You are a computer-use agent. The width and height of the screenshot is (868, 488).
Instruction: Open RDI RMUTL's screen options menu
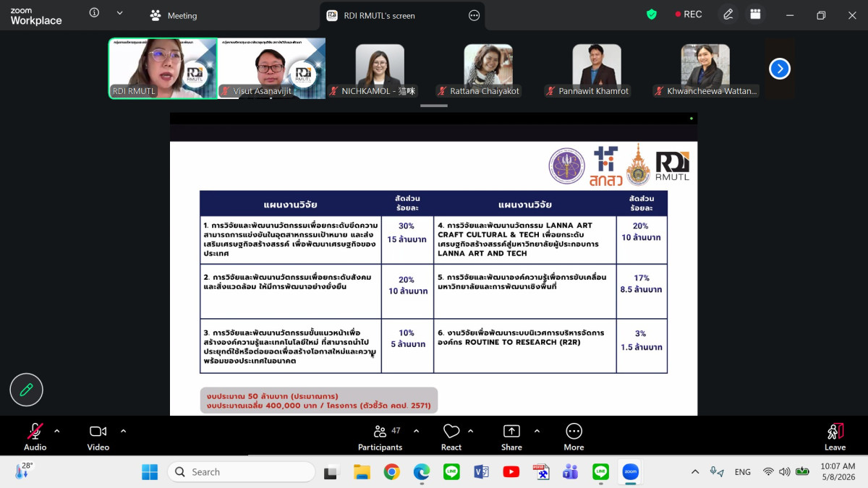click(475, 15)
